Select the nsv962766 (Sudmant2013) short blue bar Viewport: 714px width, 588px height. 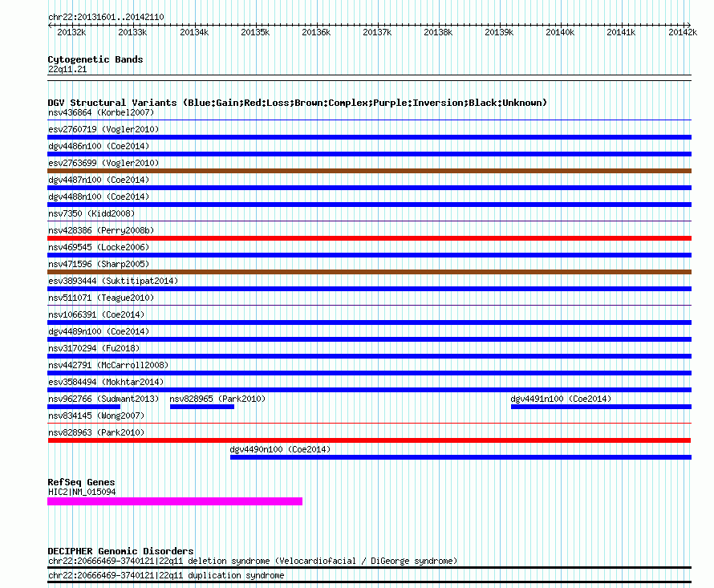tap(83, 407)
